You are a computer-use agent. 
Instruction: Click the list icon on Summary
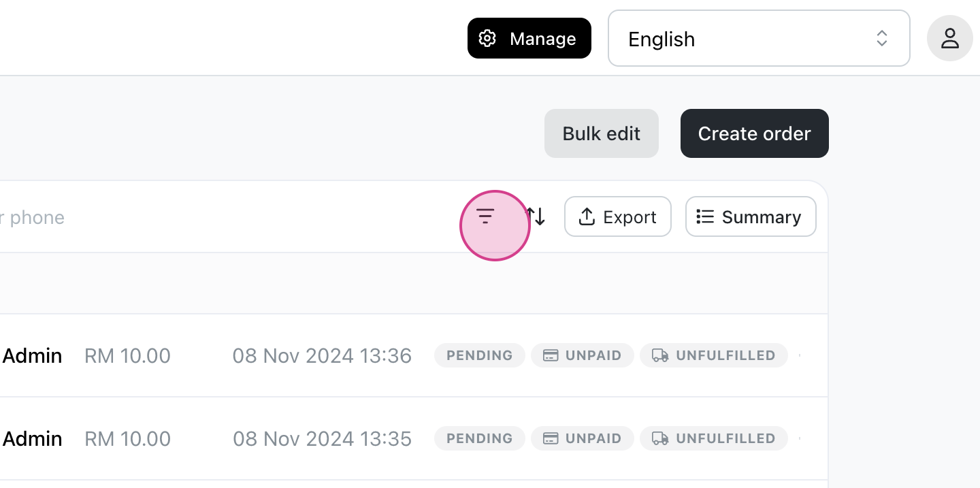[x=705, y=216]
